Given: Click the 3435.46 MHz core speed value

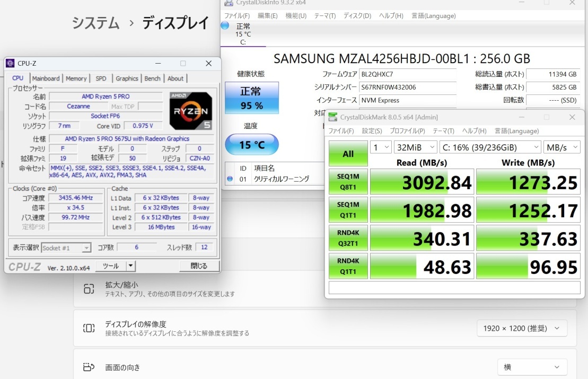Looking at the screenshot, I should [x=76, y=198].
